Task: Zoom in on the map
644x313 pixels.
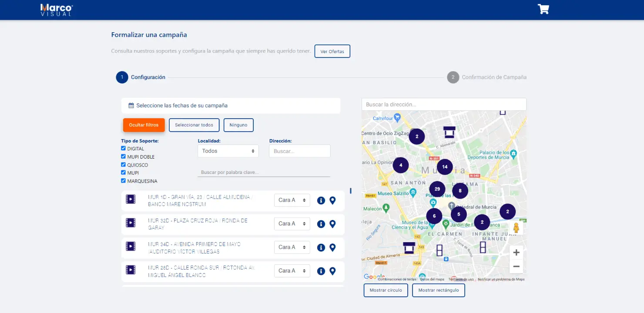Action: [x=516, y=253]
